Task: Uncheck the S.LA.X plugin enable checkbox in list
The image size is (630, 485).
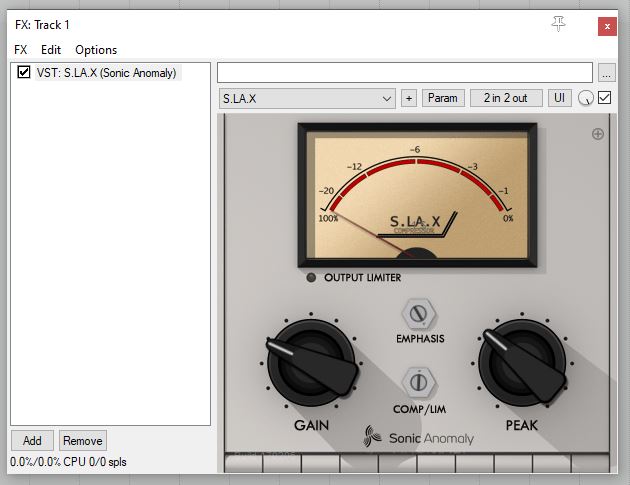Action: 24,72
